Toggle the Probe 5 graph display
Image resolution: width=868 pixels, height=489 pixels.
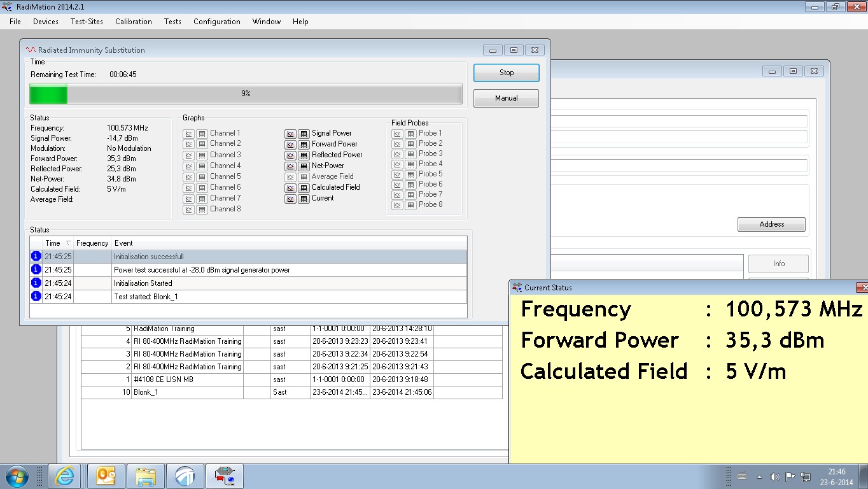(397, 174)
